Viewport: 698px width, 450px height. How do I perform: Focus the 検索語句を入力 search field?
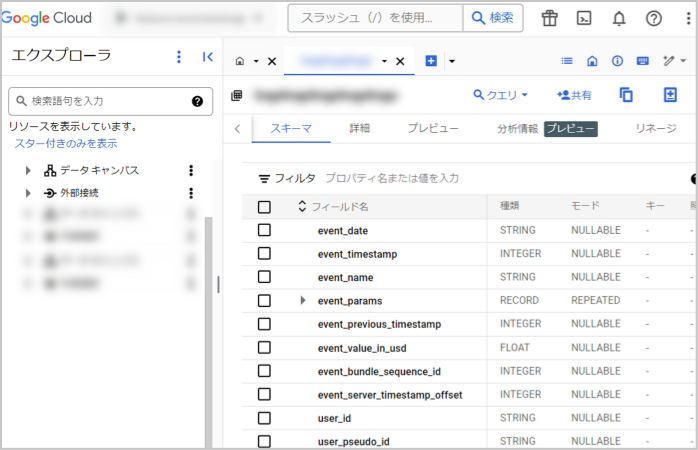(x=110, y=101)
